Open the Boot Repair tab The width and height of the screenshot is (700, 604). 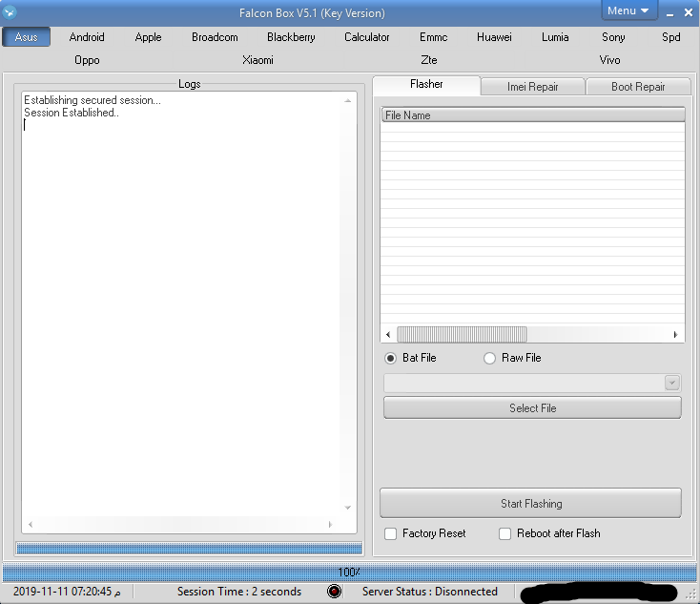tap(638, 87)
